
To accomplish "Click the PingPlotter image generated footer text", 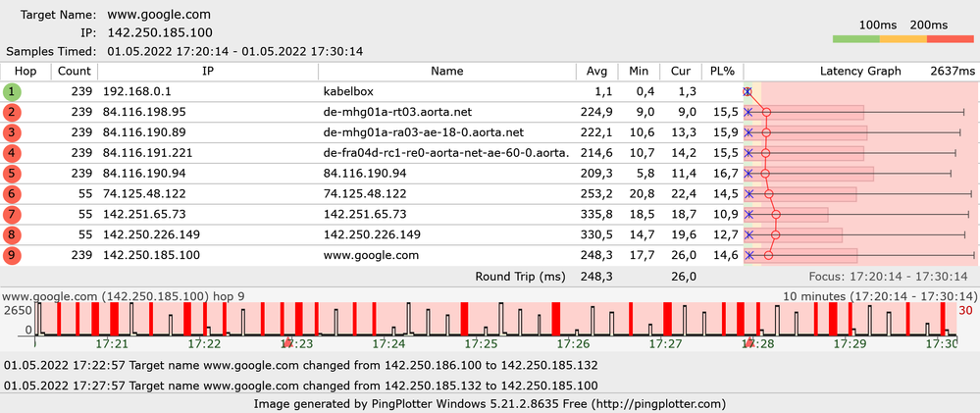I will pyautogui.click(x=490, y=403).
